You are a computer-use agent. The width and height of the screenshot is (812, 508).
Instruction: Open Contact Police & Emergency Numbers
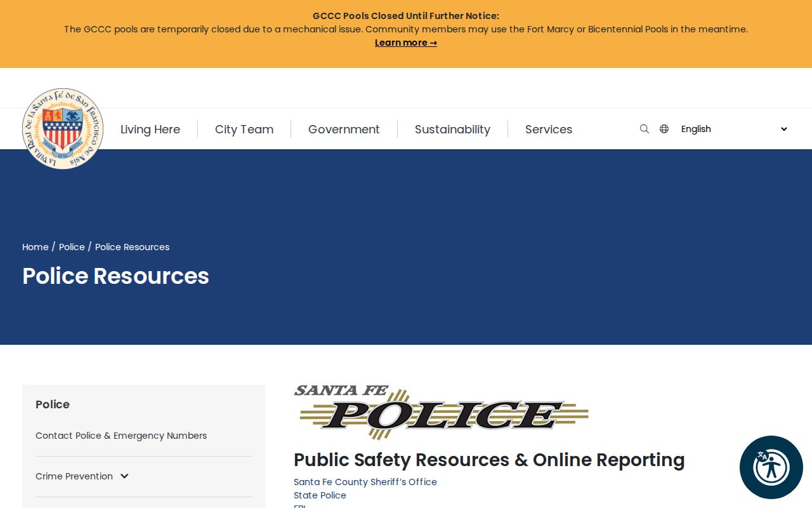click(x=121, y=436)
